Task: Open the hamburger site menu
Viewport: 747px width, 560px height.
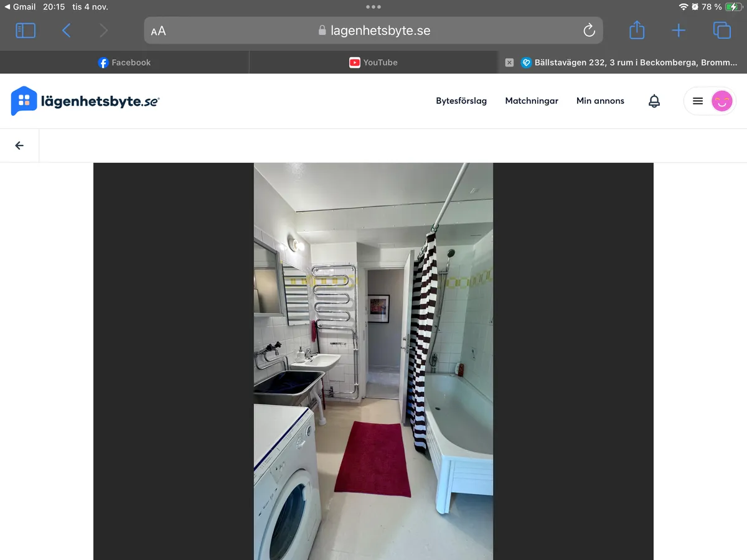Action: [x=697, y=101]
